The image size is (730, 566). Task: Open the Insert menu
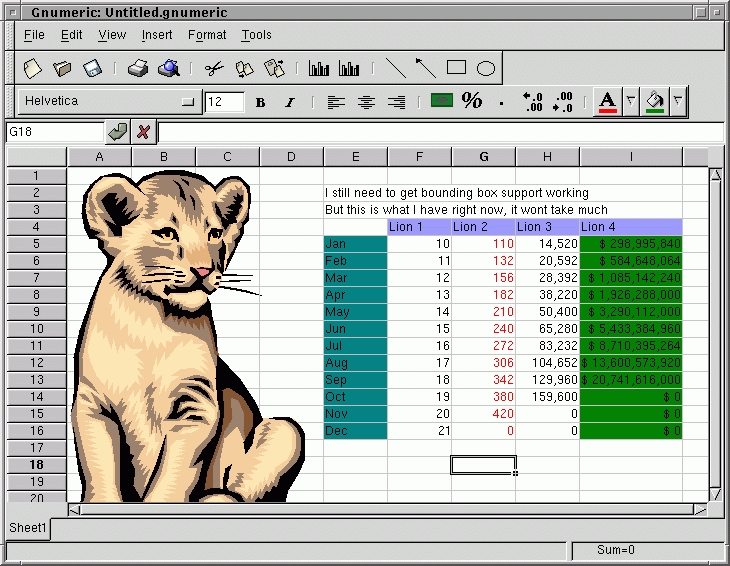157,35
